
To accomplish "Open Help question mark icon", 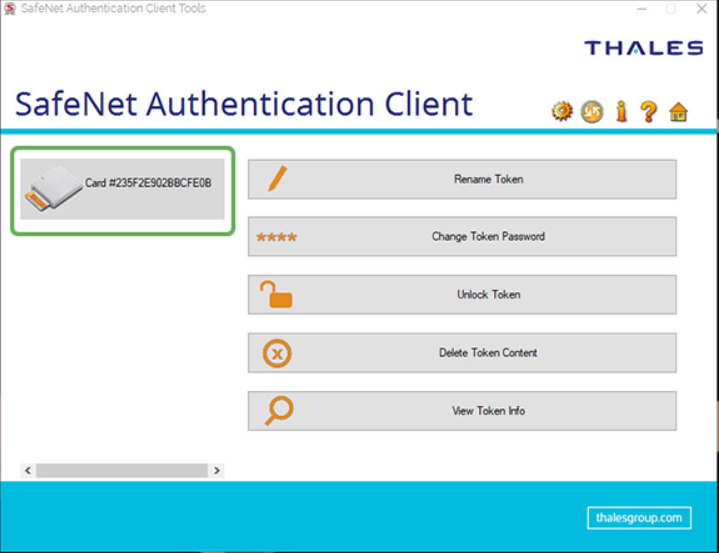I will [x=648, y=111].
